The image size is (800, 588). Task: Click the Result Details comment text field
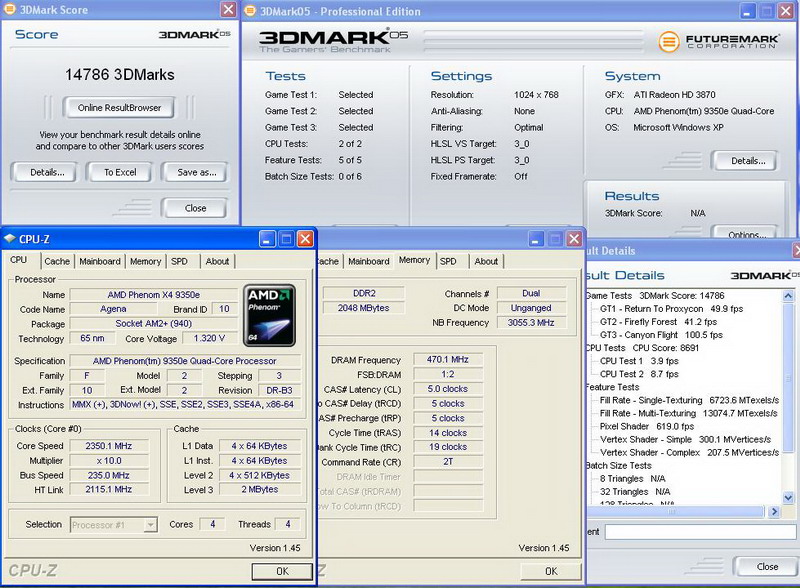click(x=702, y=532)
